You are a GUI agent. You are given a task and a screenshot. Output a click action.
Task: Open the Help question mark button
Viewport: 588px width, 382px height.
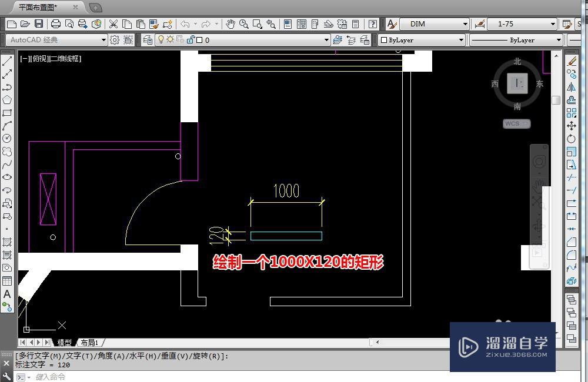click(372, 24)
